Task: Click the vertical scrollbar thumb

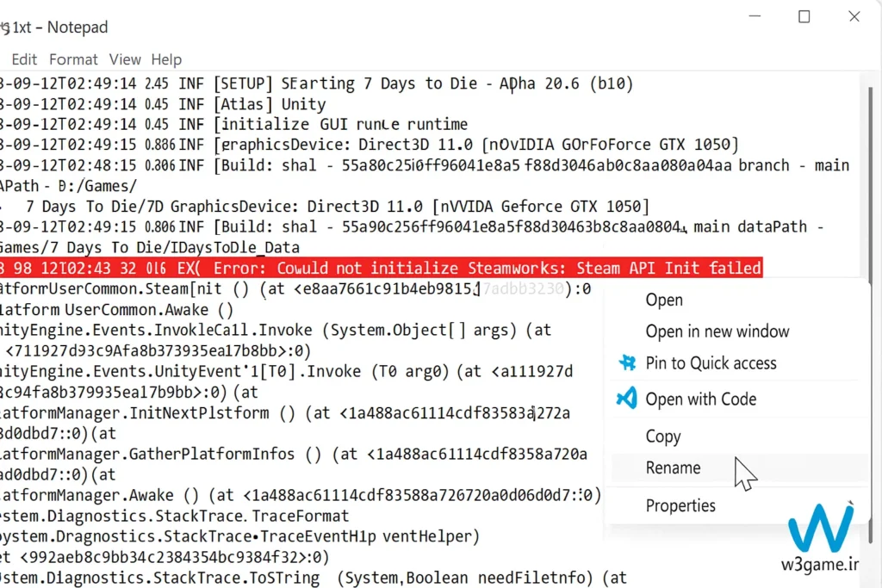Action: [870, 315]
